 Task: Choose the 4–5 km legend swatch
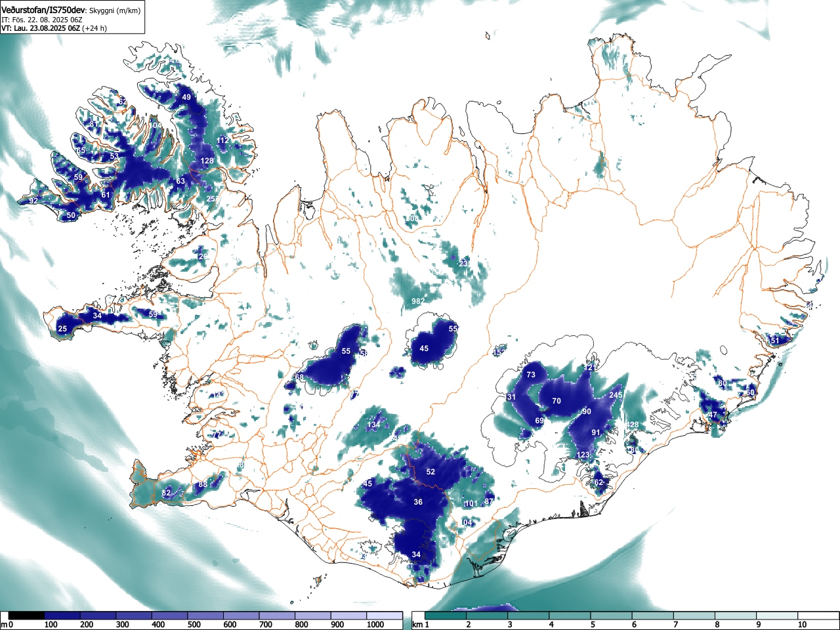pos(571,616)
